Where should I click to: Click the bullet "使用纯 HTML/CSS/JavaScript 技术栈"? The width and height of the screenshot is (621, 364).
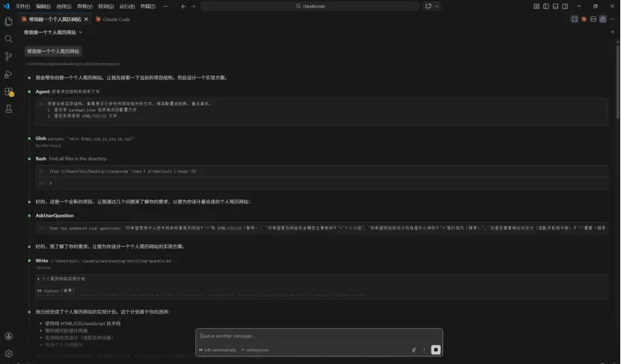point(82,323)
